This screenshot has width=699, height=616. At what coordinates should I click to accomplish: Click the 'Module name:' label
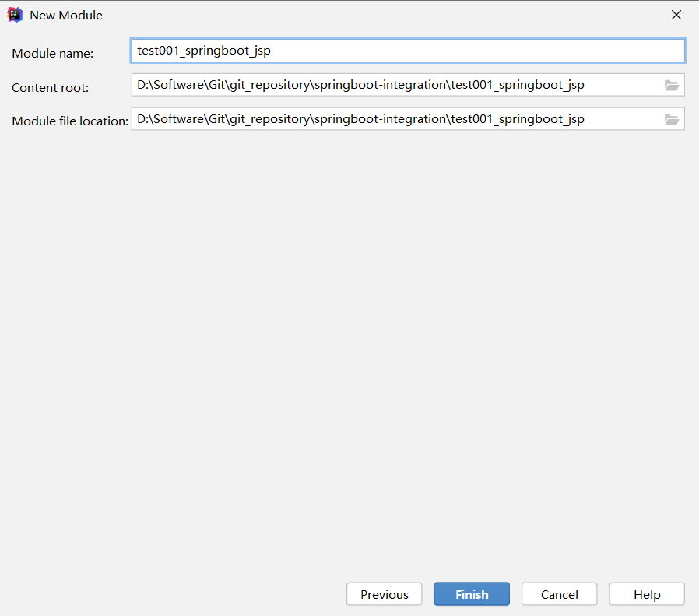click(x=53, y=54)
